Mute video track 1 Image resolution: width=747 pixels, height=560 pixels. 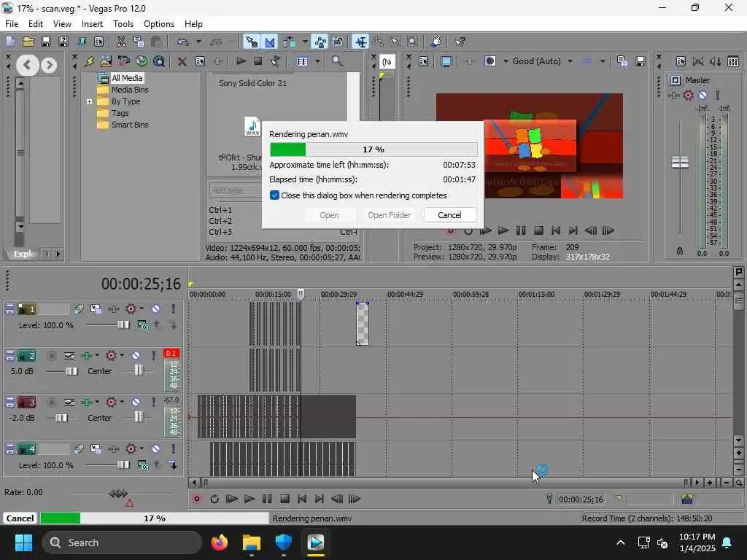[x=156, y=309]
